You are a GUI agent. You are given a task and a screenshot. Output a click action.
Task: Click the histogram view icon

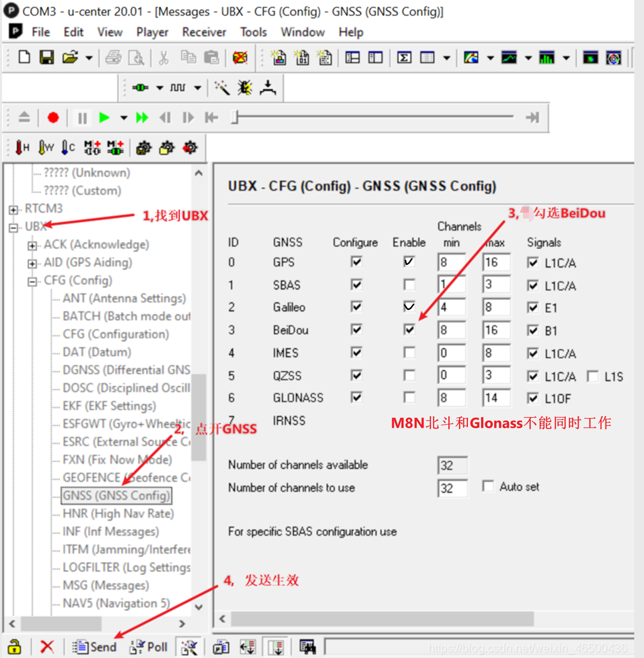[x=547, y=58]
